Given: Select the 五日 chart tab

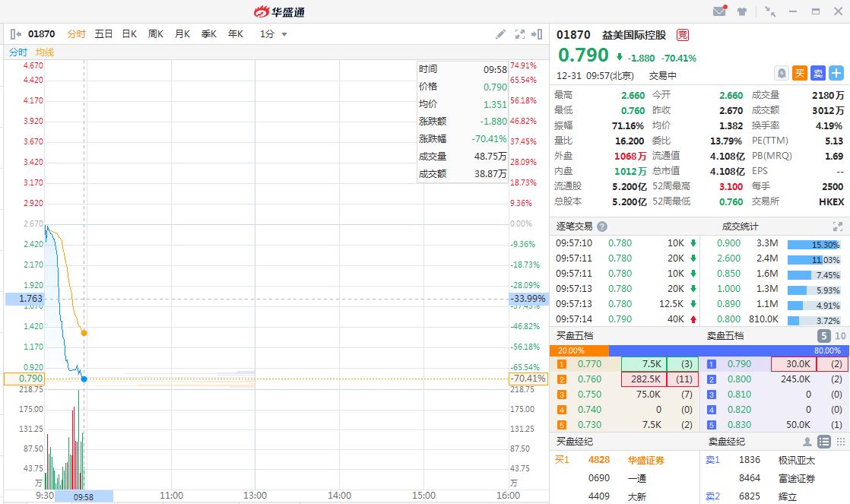Looking at the screenshot, I should point(103,34).
